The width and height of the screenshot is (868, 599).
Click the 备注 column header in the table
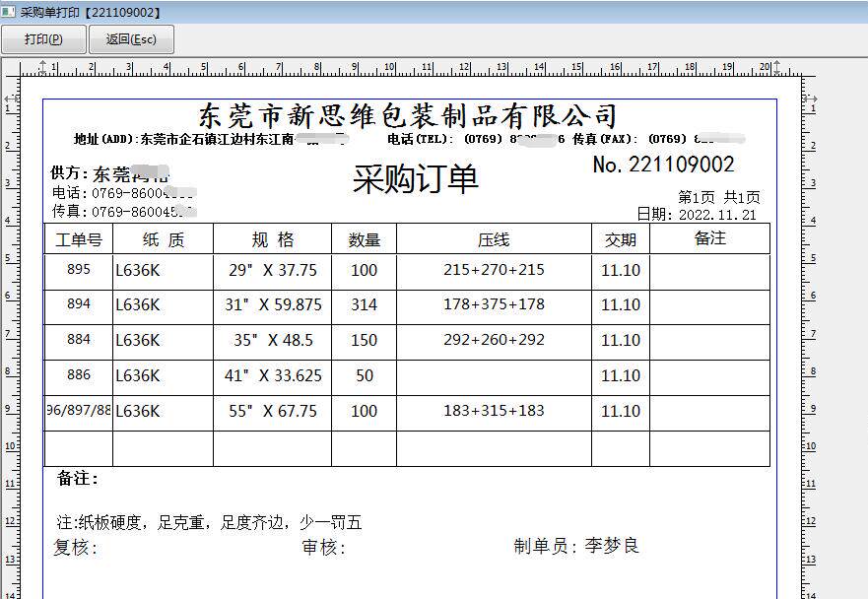tap(709, 238)
